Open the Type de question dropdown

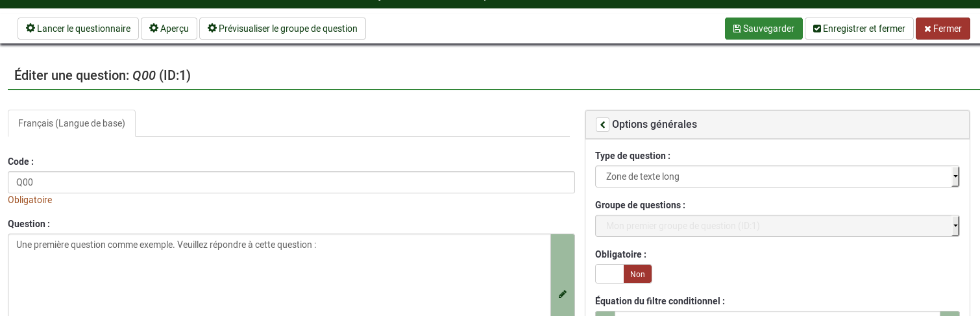pyautogui.click(x=776, y=176)
